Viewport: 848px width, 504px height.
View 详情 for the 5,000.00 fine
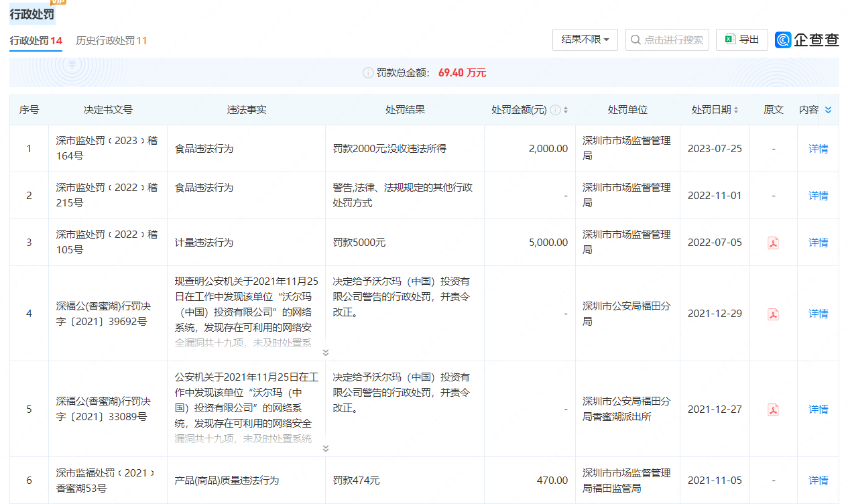pos(818,243)
